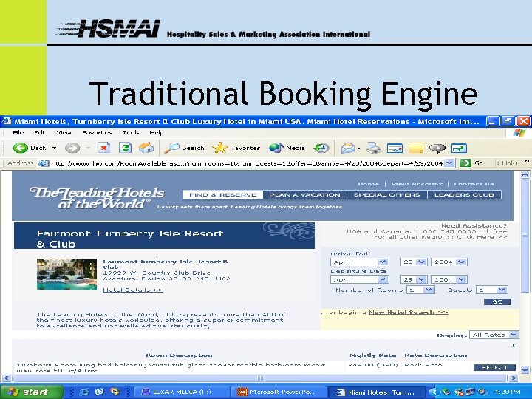Open the Favorites menu
The image size is (532, 399).
(x=97, y=133)
